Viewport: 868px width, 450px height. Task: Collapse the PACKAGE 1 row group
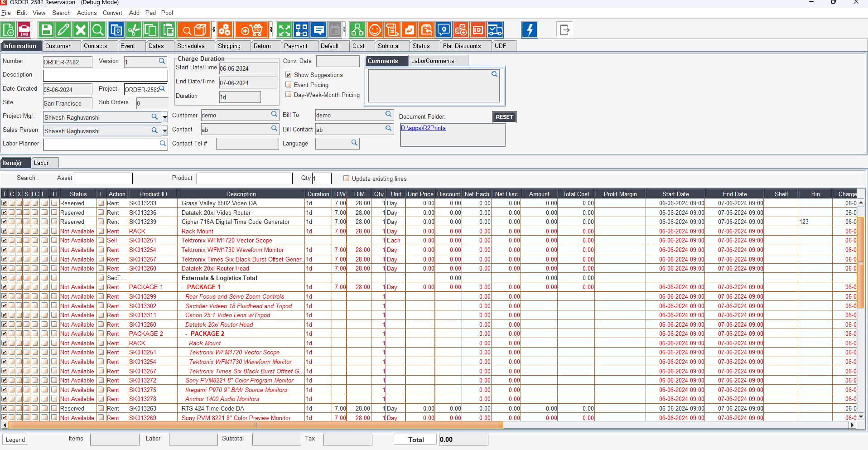[x=183, y=287]
